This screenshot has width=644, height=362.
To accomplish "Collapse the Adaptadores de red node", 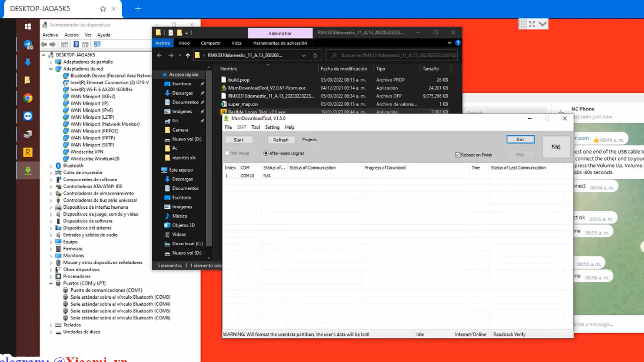I will (x=51, y=69).
